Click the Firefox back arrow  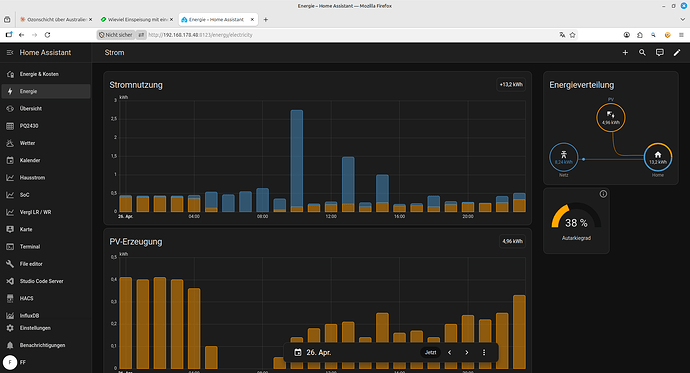point(22,35)
